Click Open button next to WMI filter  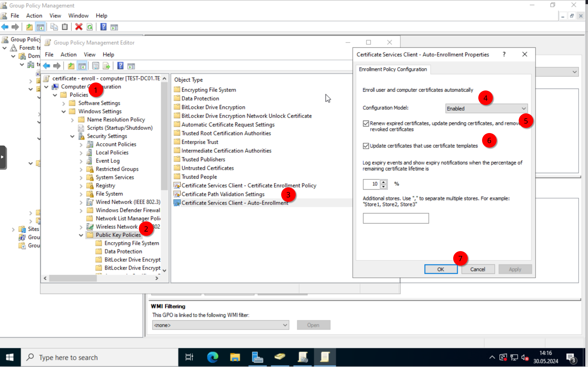pos(313,325)
